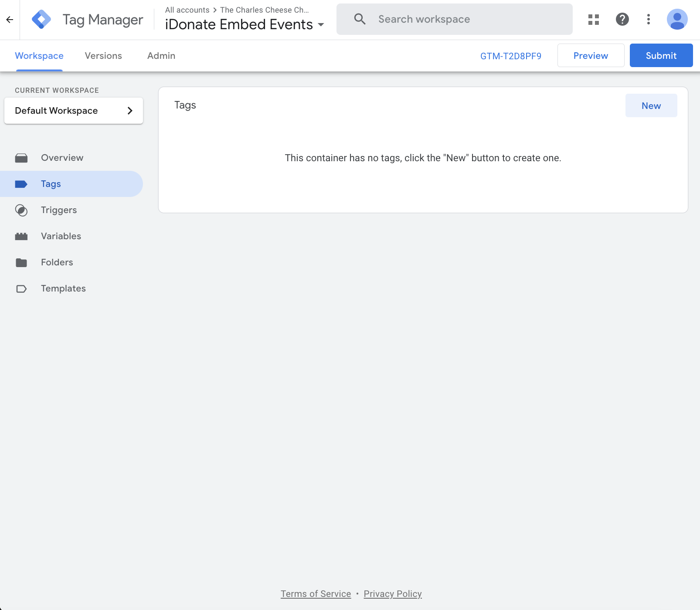Click the Preview button
The height and width of the screenshot is (610, 700).
pyautogui.click(x=591, y=55)
